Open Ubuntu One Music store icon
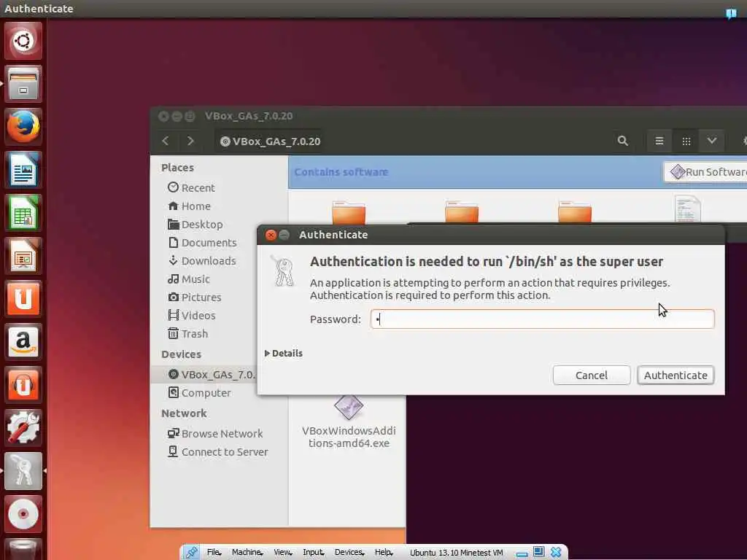The width and height of the screenshot is (747, 560). tap(23, 385)
